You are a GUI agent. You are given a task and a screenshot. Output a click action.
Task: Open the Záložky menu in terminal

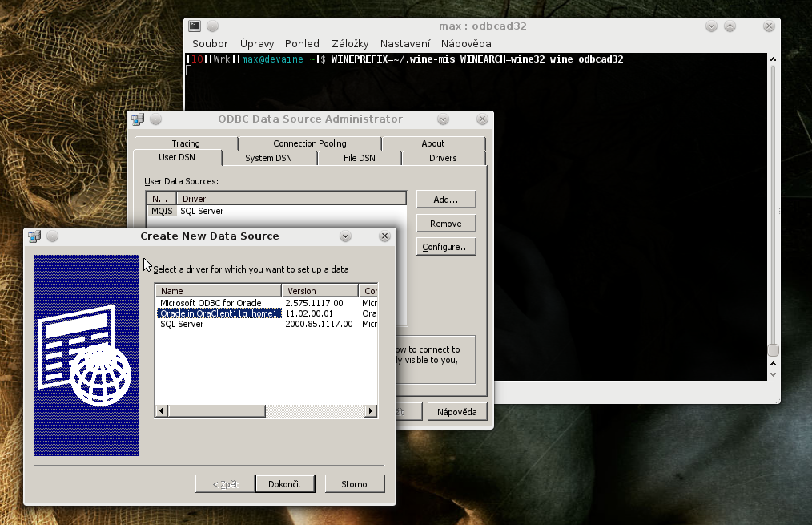[x=350, y=43]
